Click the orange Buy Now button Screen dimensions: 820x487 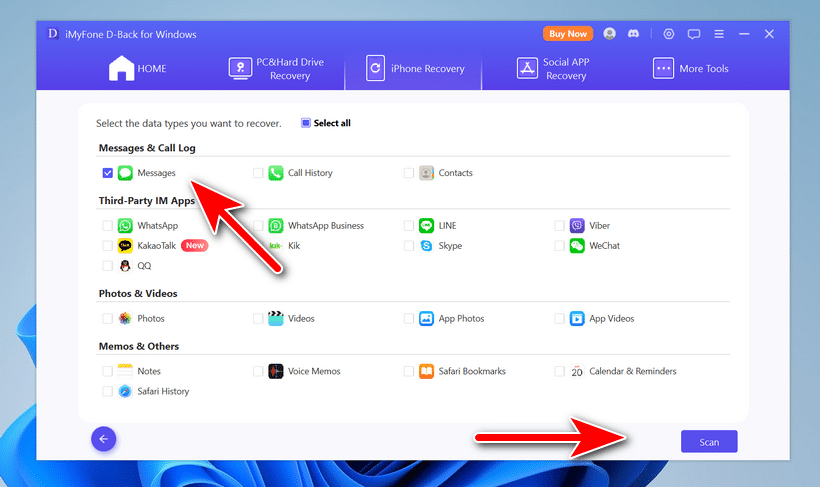tap(567, 34)
